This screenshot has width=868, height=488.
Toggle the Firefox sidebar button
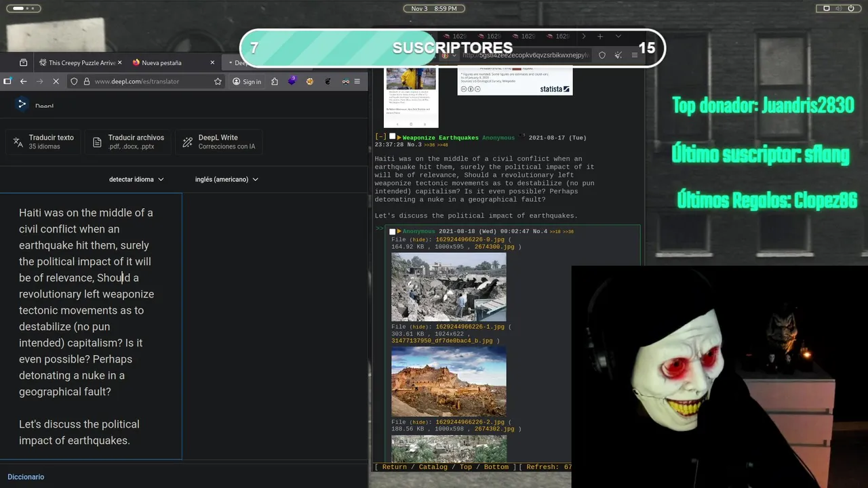[x=7, y=81]
